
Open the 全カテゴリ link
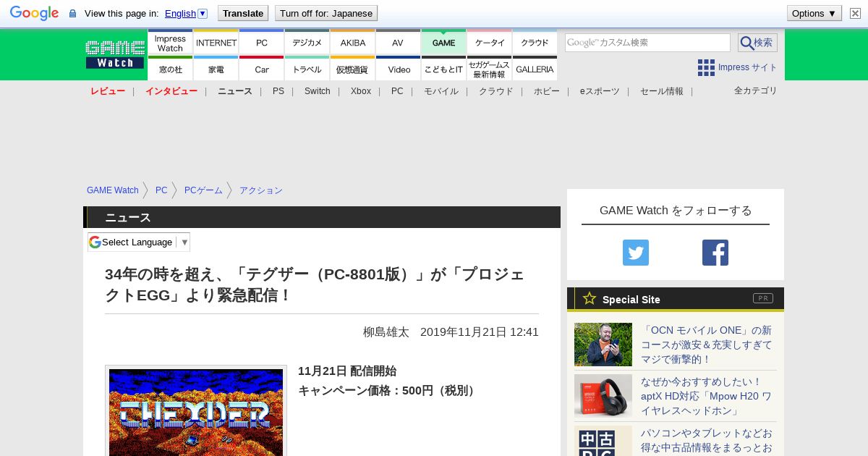pyautogui.click(x=756, y=90)
